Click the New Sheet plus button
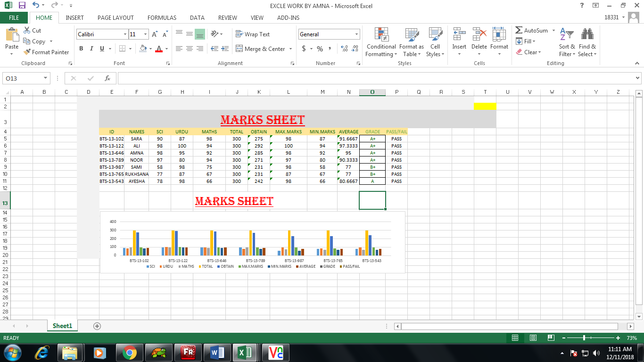644x362 pixels. pyautogui.click(x=96, y=326)
